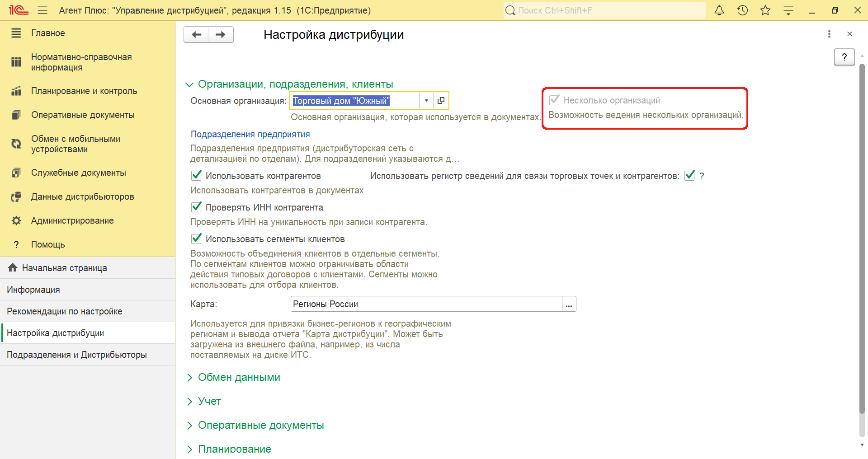Screen dimensions: 868x459
Task: Click the Служебные документы icon
Action: [x=16, y=173]
